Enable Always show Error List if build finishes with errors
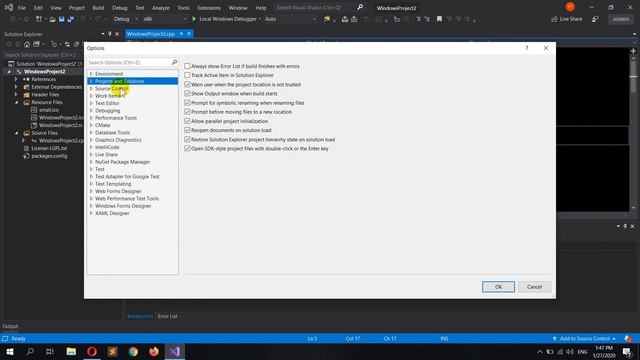Viewport: 640px width, 360px height. (x=187, y=66)
